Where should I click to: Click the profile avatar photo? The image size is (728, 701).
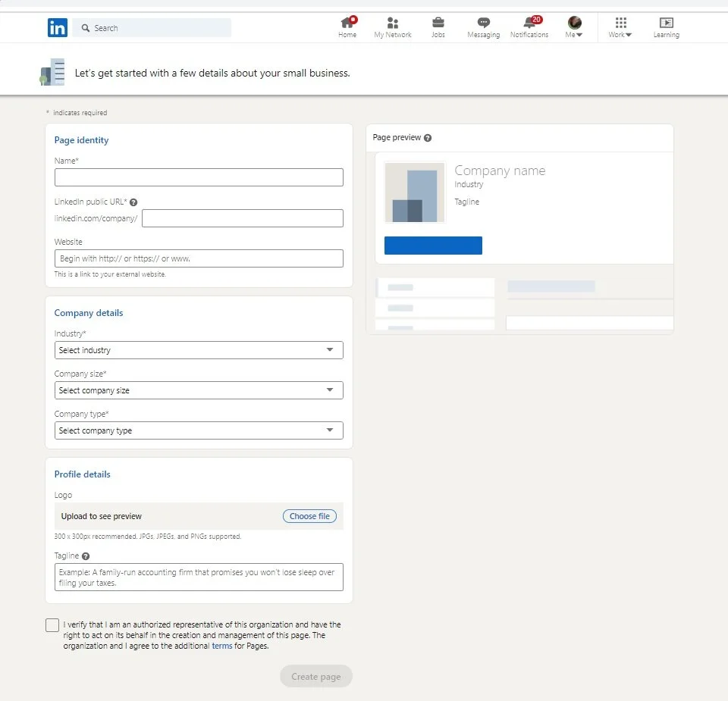tap(574, 23)
